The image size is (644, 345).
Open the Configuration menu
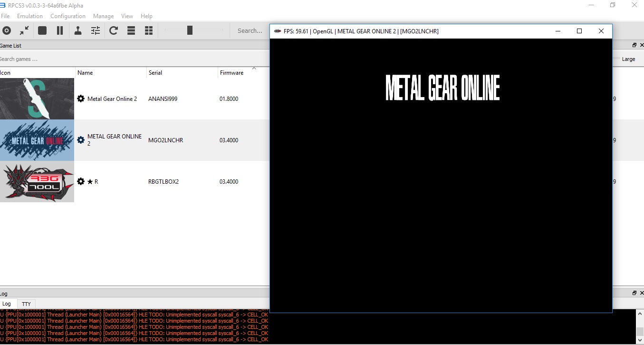[68, 16]
